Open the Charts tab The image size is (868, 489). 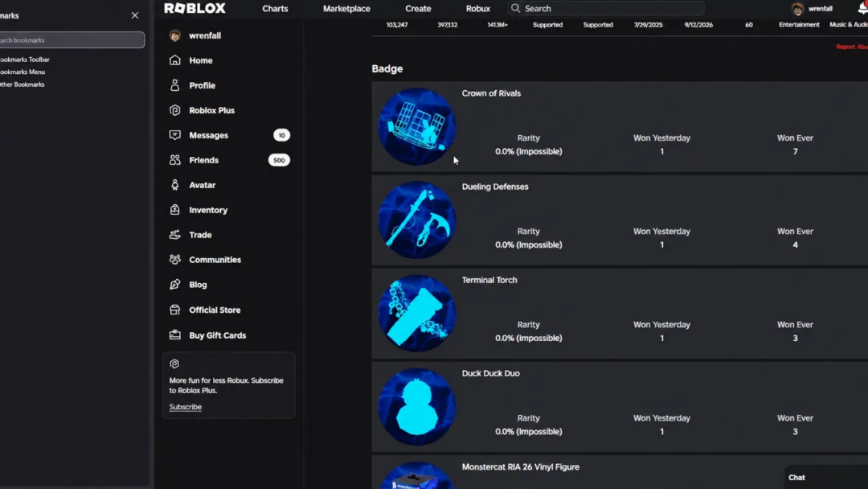275,9
